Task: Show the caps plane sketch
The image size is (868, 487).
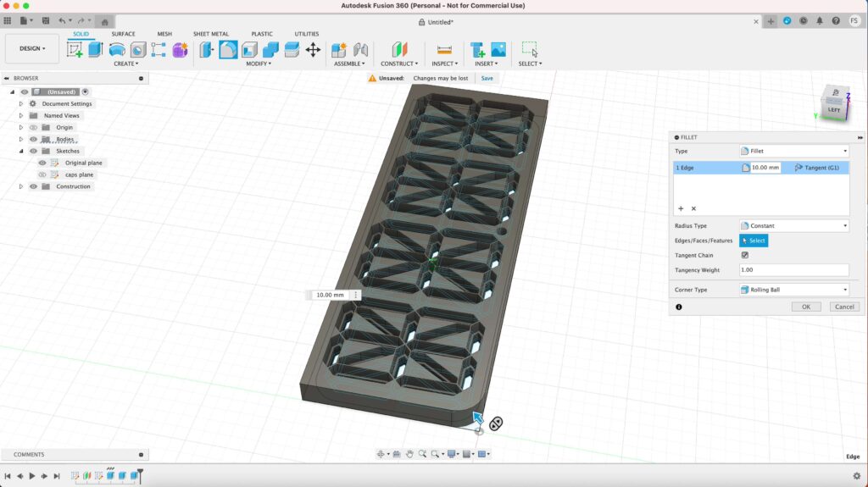Action: (42, 174)
